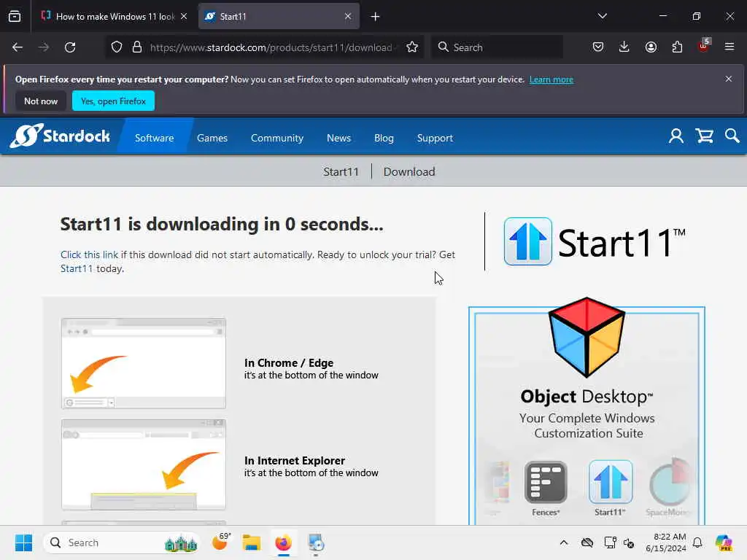Open the News menu item

[x=338, y=138]
